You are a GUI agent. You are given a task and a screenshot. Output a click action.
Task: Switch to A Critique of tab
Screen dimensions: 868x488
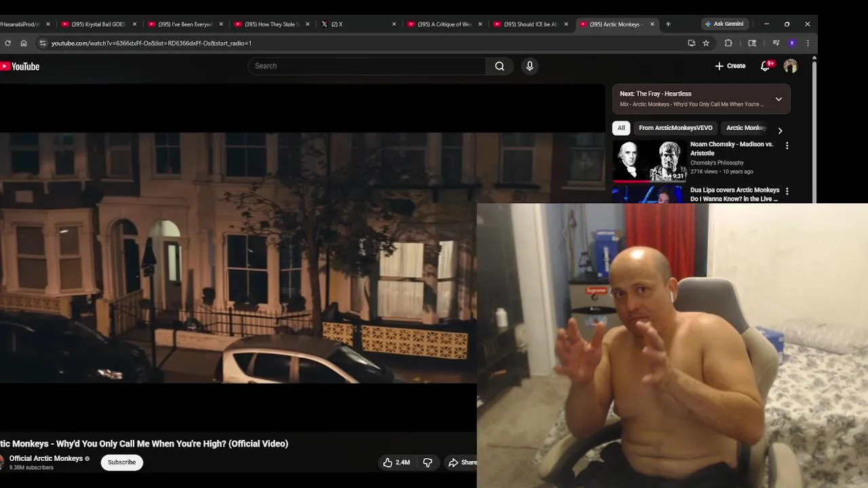click(444, 24)
